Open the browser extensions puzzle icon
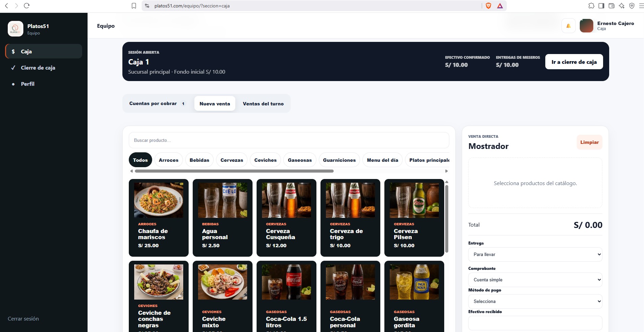Image resolution: width=644 pixels, height=332 pixels. coord(591,6)
